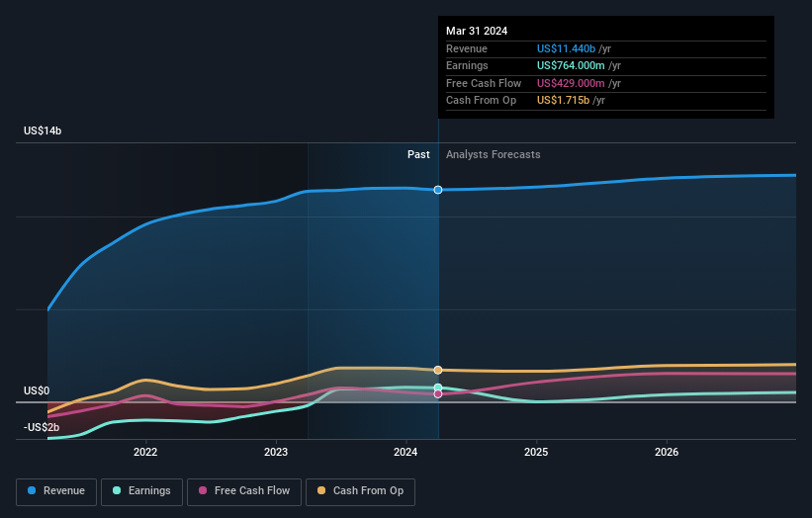
Task: Click the 2026 x-axis label
Action: click(x=667, y=452)
